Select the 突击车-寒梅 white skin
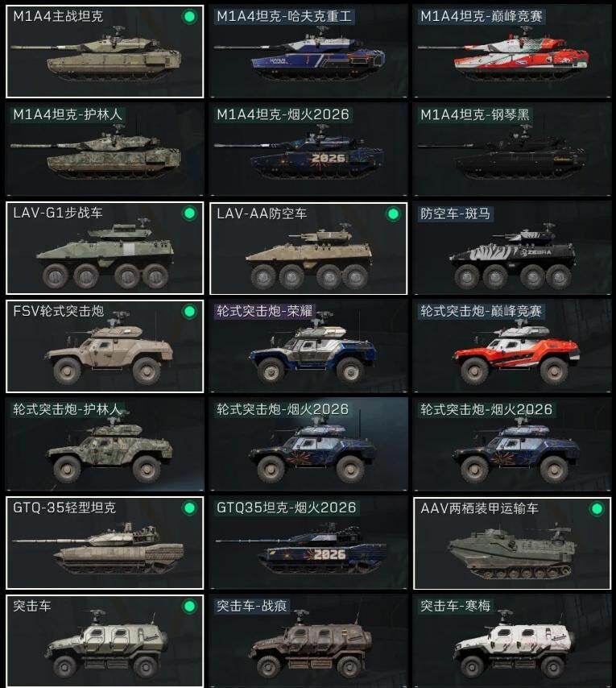The width and height of the screenshot is (616, 688). tap(512, 641)
